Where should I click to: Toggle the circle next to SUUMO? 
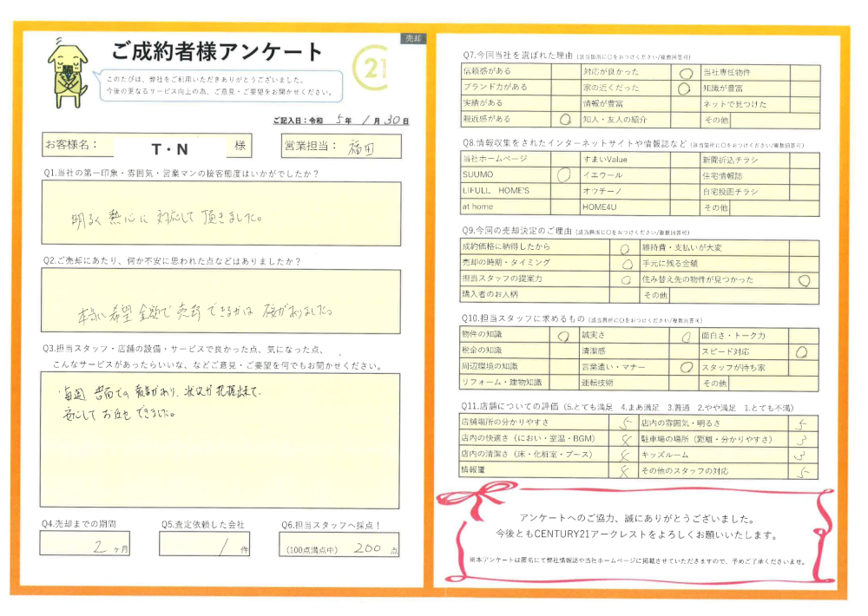(565, 176)
